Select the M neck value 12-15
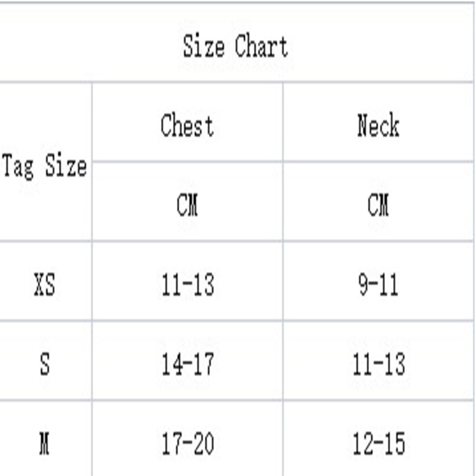This screenshot has height=476, width=476. point(379,444)
